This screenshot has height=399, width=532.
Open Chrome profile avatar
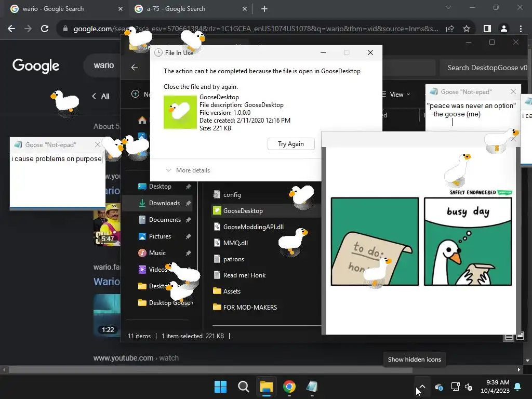[x=504, y=29]
